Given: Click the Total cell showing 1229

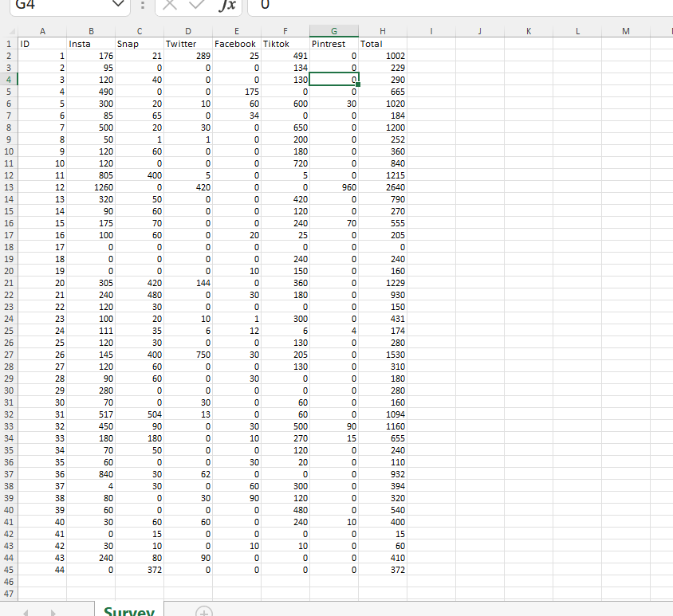Looking at the screenshot, I should click(383, 283).
